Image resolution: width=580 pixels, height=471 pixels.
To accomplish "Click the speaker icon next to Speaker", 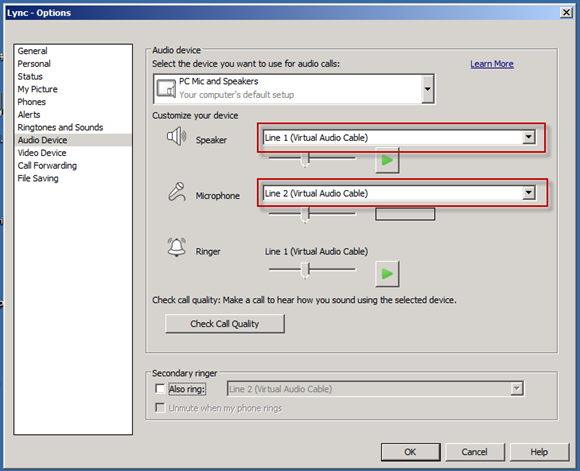I will pos(176,136).
